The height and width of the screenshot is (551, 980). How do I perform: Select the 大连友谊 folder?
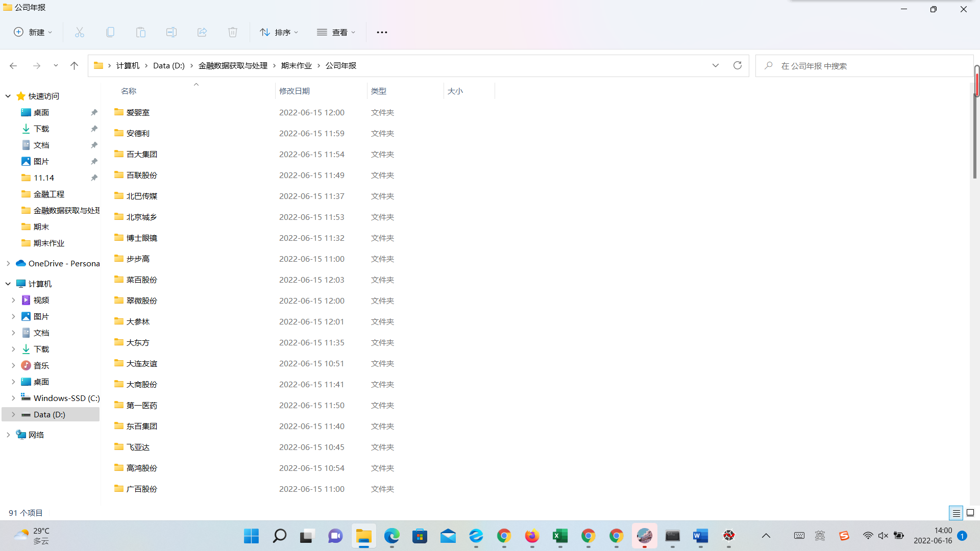pos(142,363)
